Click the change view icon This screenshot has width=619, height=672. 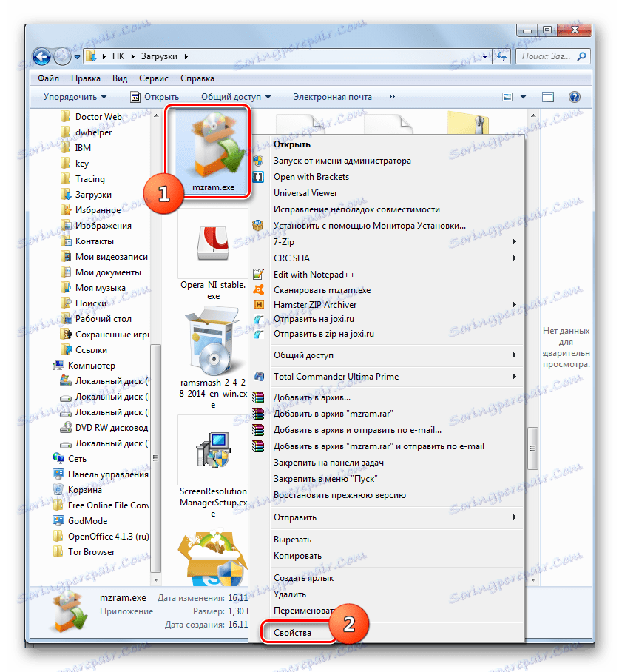point(507,97)
